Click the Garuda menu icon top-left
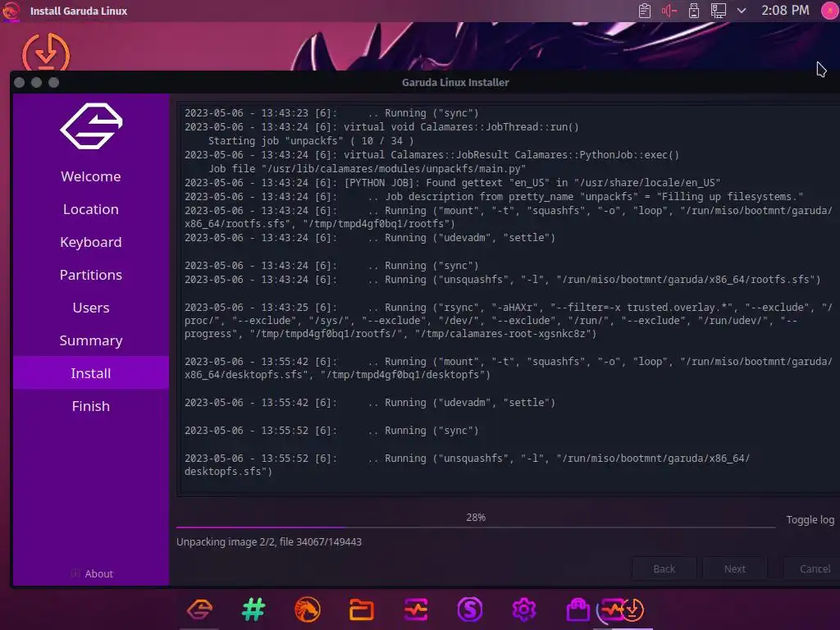The width and height of the screenshot is (840, 630). tap(11, 11)
